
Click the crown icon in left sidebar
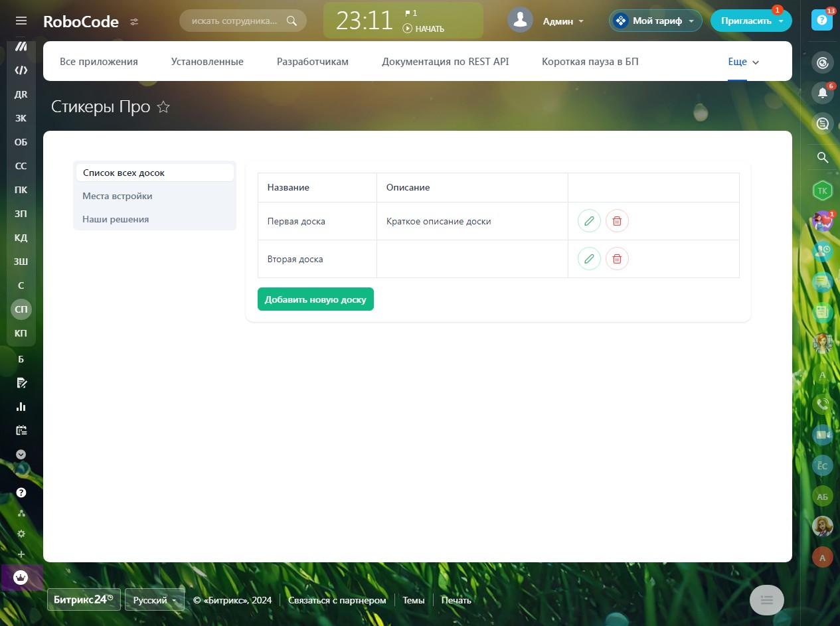[x=21, y=577]
